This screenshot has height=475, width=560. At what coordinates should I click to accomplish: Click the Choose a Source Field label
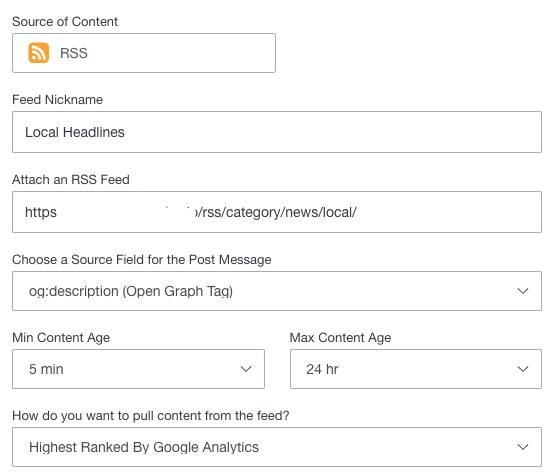142,260
